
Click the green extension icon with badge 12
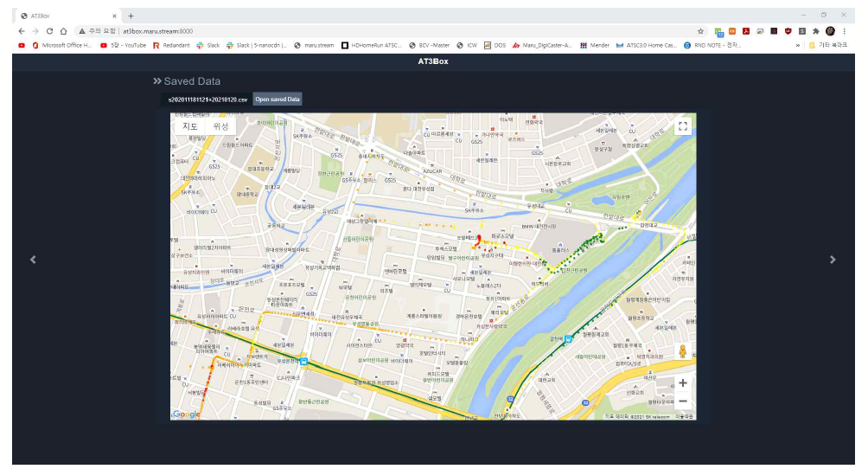[x=718, y=32]
